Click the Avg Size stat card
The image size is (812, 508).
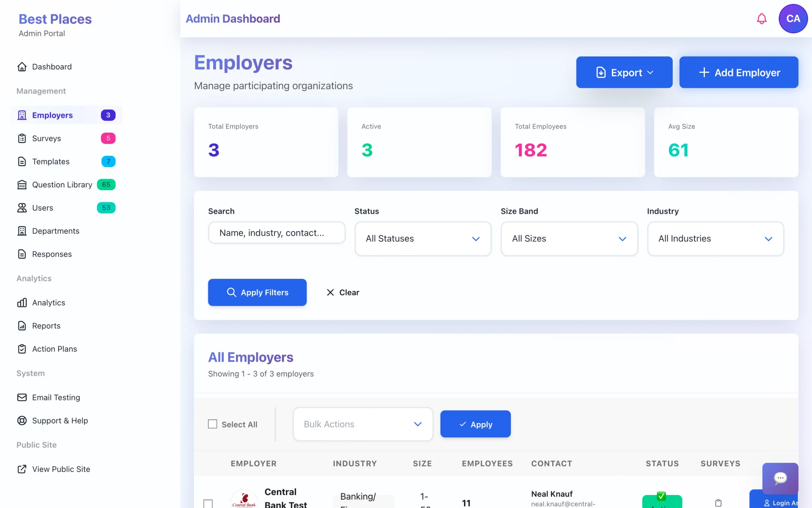[726, 142]
